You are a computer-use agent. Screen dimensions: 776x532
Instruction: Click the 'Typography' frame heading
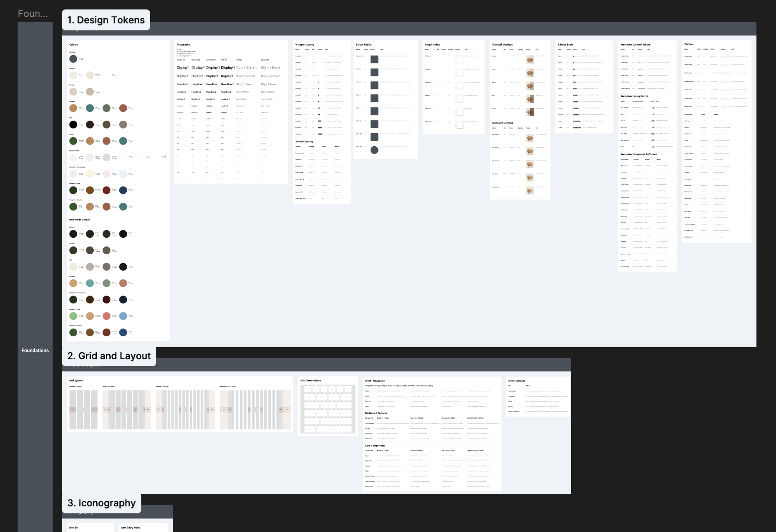point(183,45)
